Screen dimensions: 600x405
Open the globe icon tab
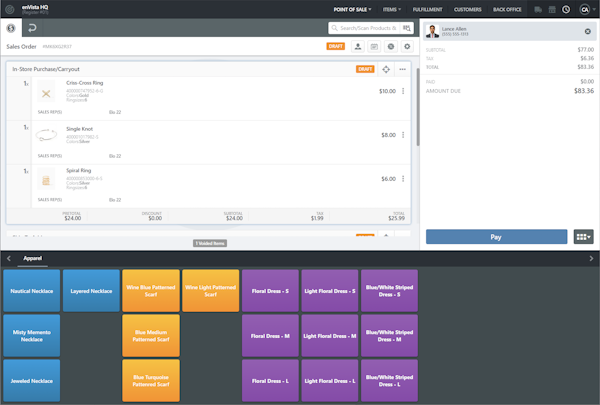[11, 28]
